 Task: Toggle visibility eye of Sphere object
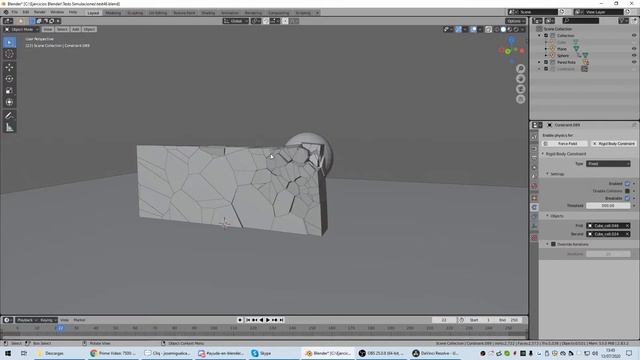click(634, 55)
